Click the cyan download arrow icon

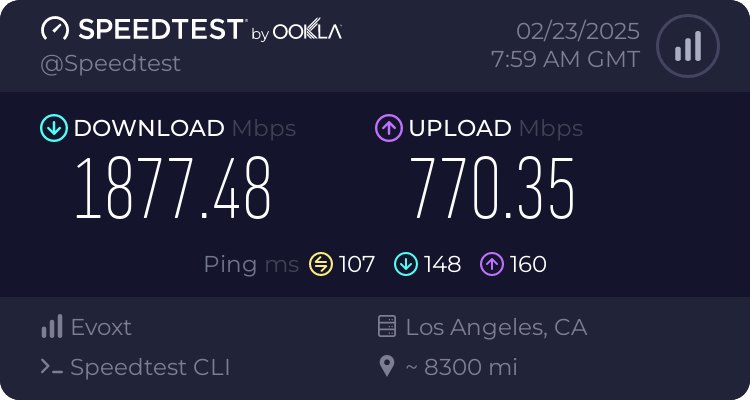[x=53, y=128]
